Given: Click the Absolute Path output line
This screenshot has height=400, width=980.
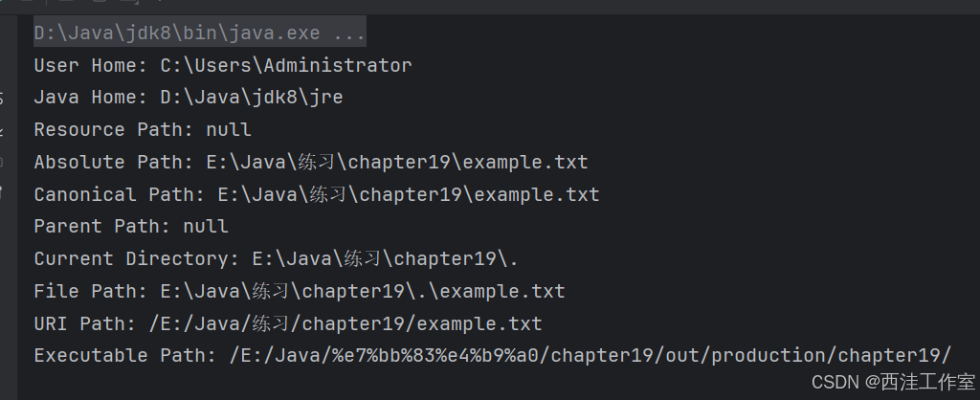Looking at the screenshot, I should pos(310,162).
